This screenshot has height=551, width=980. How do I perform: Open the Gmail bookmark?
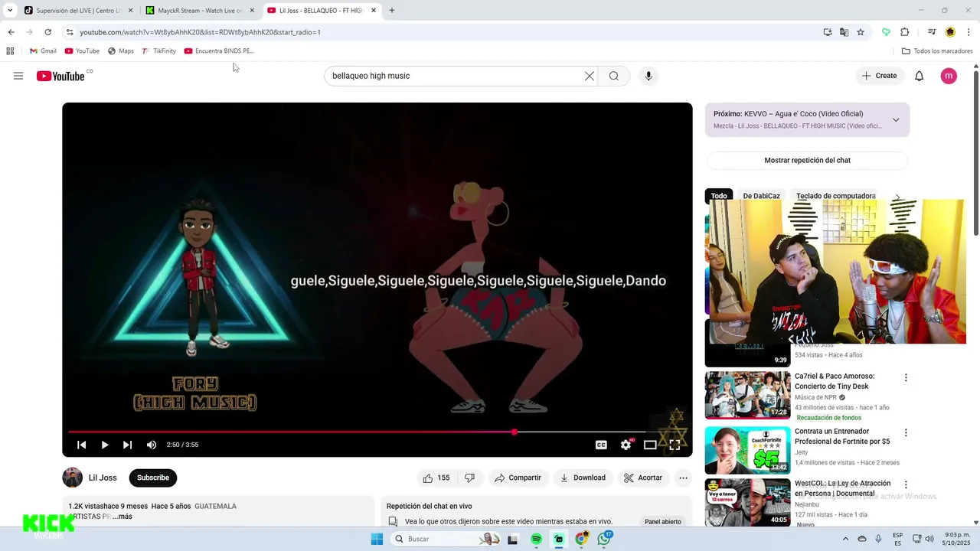(43, 51)
